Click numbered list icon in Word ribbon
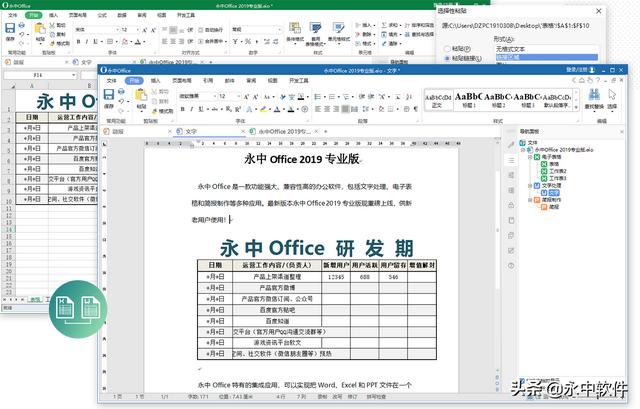The image size is (640, 409). coord(332,97)
